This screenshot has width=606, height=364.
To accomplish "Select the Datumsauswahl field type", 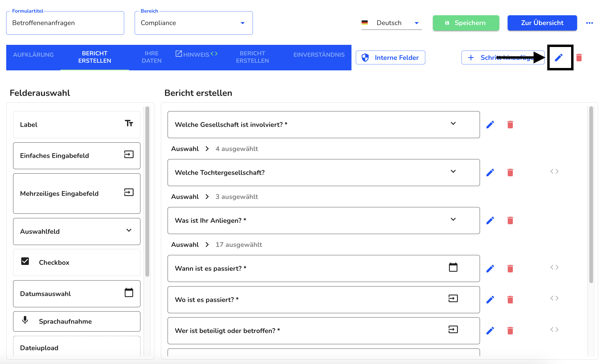I will point(77,294).
